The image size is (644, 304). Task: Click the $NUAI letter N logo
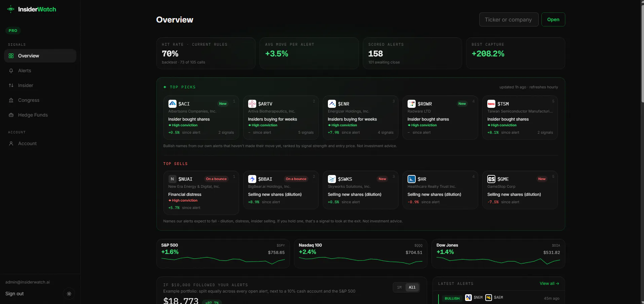pyautogui.click(x=173, y=179)
